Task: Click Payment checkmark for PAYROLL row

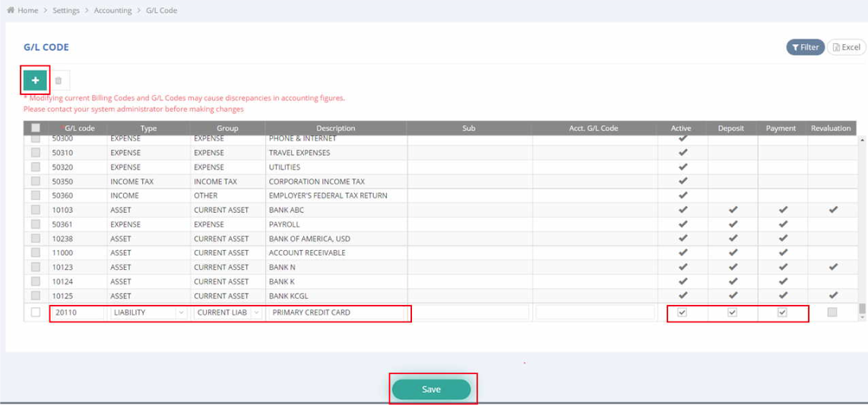Action: pyautogui.click(x=783, y=224)
